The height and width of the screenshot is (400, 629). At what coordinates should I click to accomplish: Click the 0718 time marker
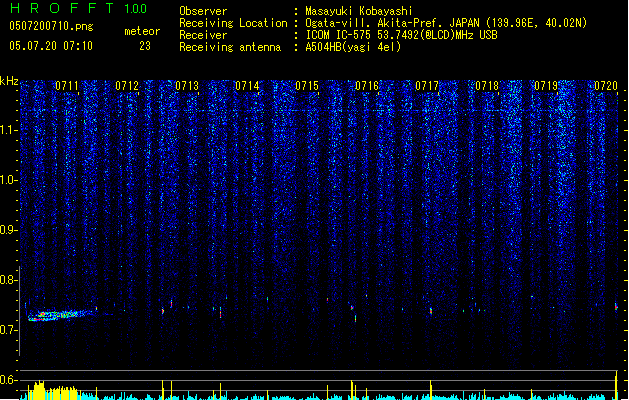[487, 86]
